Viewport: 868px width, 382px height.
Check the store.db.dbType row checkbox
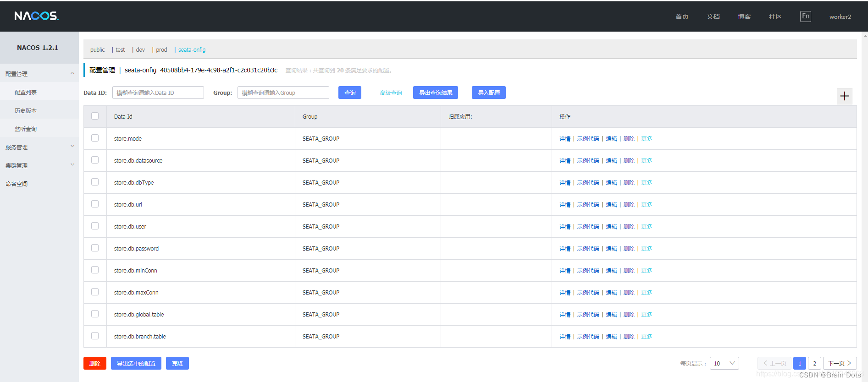[x=95, y=182]
